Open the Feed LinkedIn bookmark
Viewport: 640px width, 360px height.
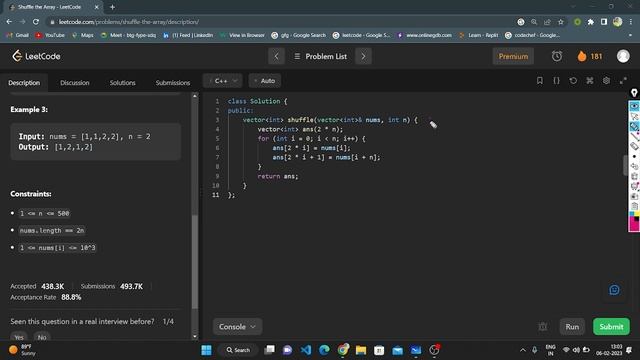point(188,35)
